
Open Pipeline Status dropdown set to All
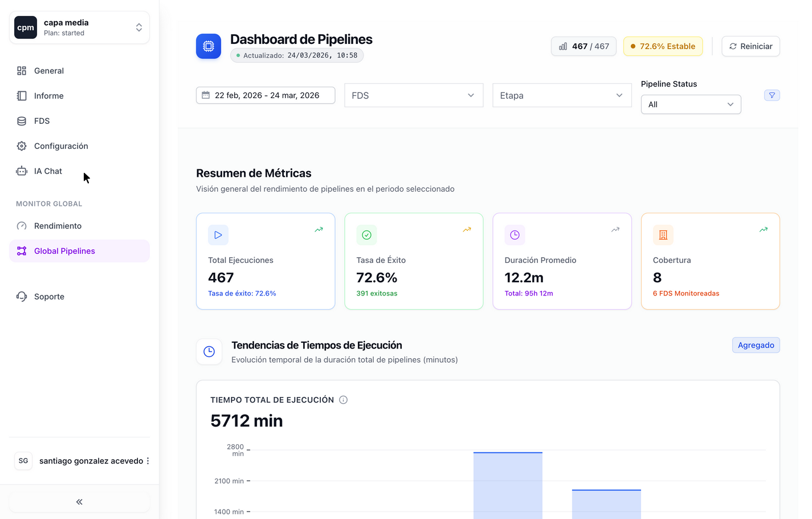tap(691, 104)
